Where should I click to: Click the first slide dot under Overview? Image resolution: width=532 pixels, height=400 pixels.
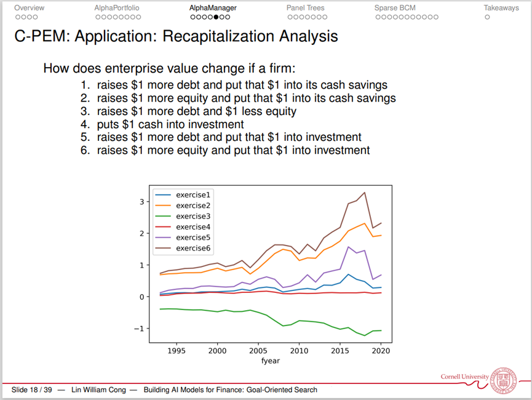(17, 17)
